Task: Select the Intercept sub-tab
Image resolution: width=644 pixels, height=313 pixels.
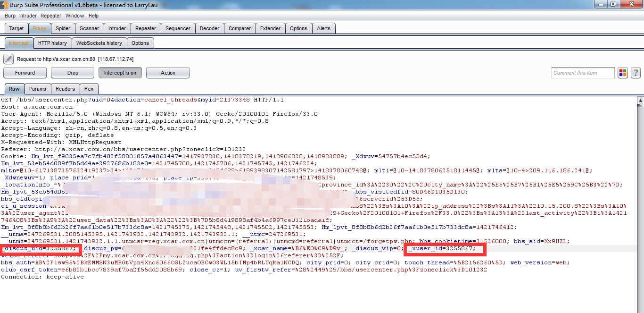Action: click(19, 43)
